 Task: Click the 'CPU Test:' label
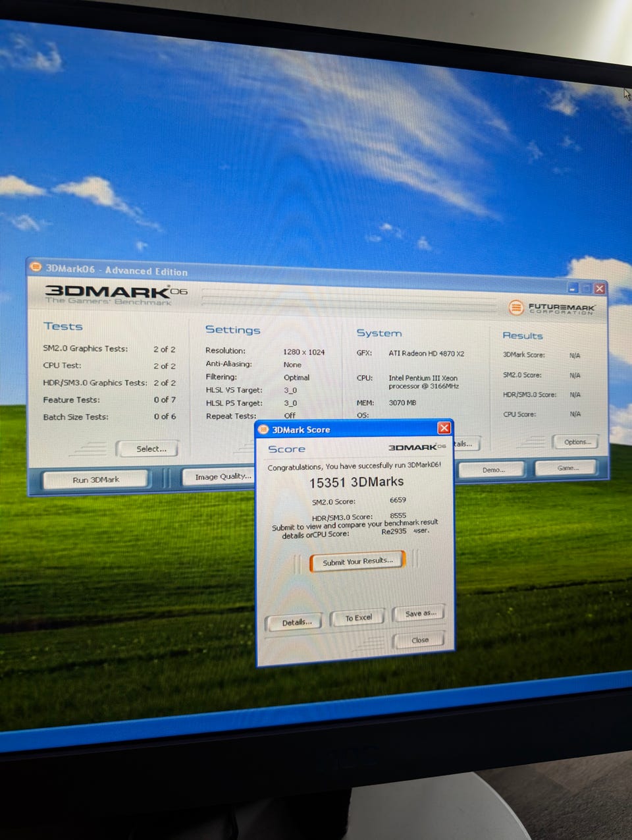click(x=62, y=365)
